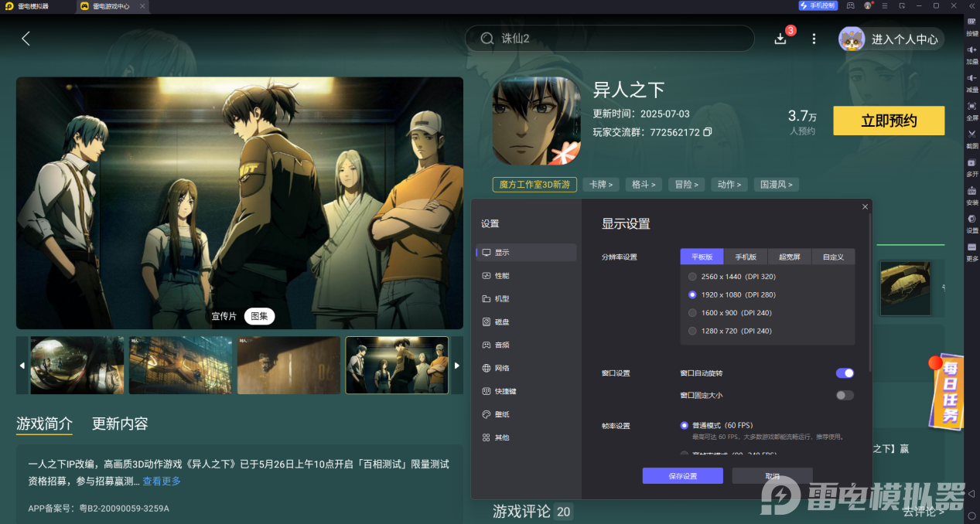Click 安装 install APK sidebar icon
Screen dimensions: 980x524
pyautogui.click(x=972, y=195)
